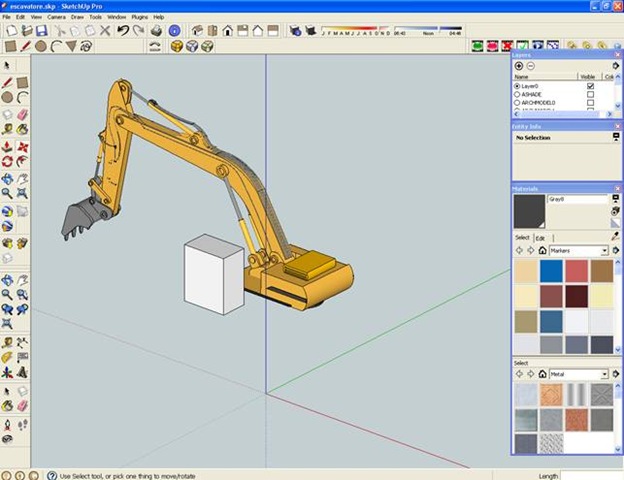The image size is (624, 480).
Task: Open a file with the folder icon
Action: [x=27, y=31]
